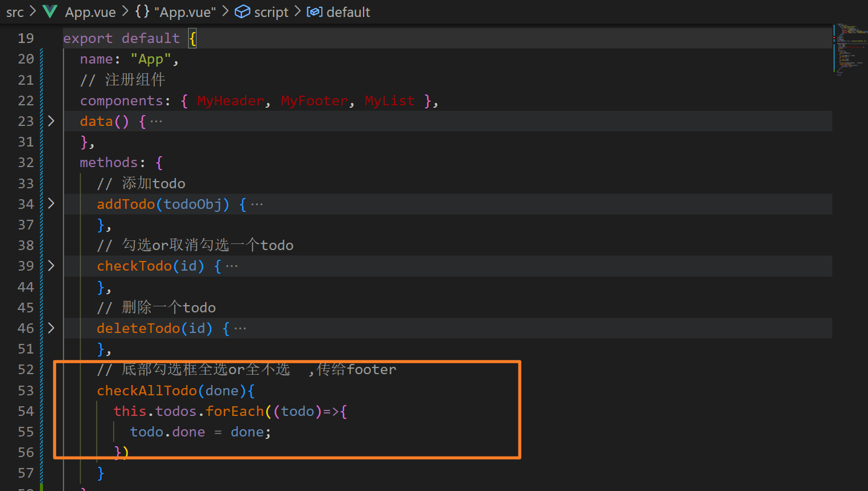
Task: Expand the folded checkTodo method
Action: point(51,265)
